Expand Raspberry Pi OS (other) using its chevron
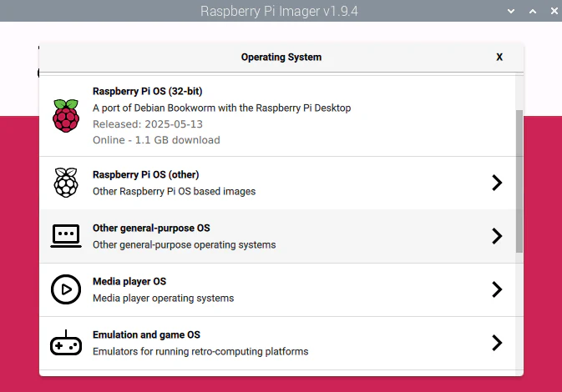 tap(497, 183)
